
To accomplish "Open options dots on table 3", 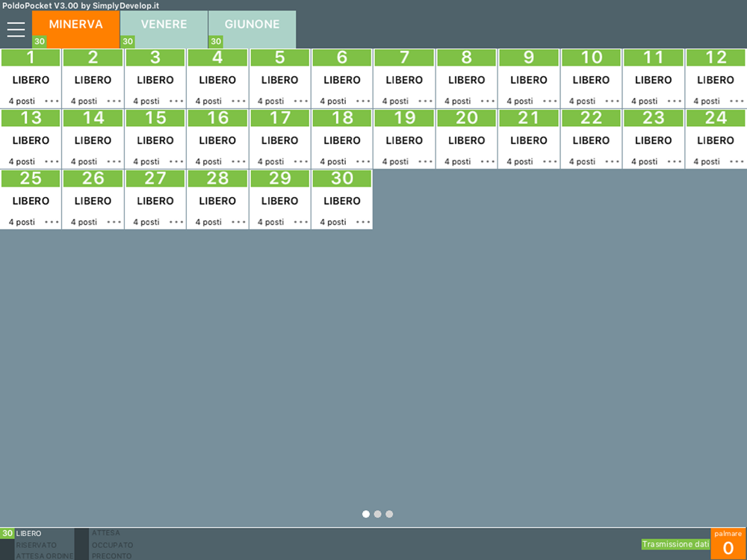I will [x=177, y=101].
